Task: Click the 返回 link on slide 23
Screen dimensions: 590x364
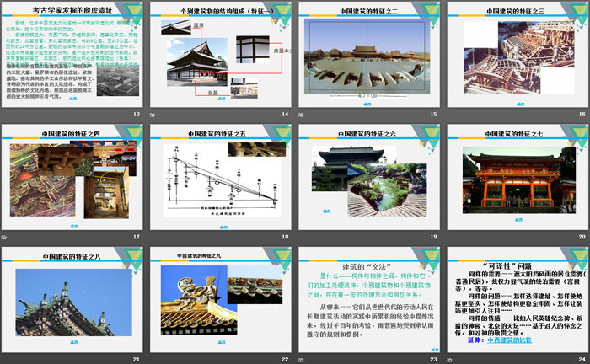Action: 435,350
